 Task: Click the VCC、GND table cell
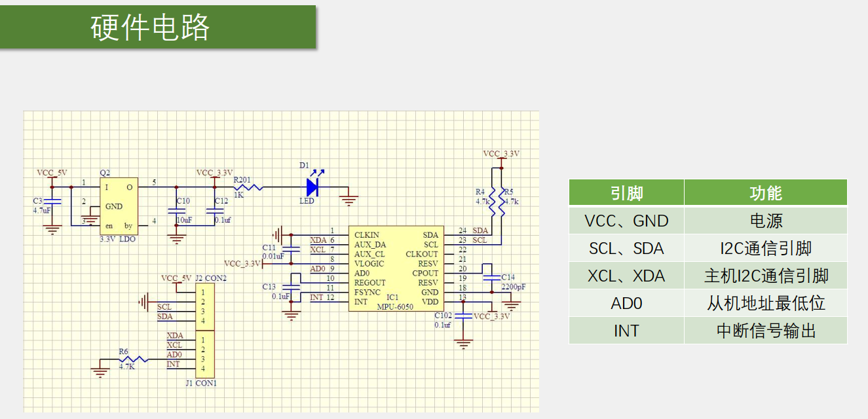626,221
